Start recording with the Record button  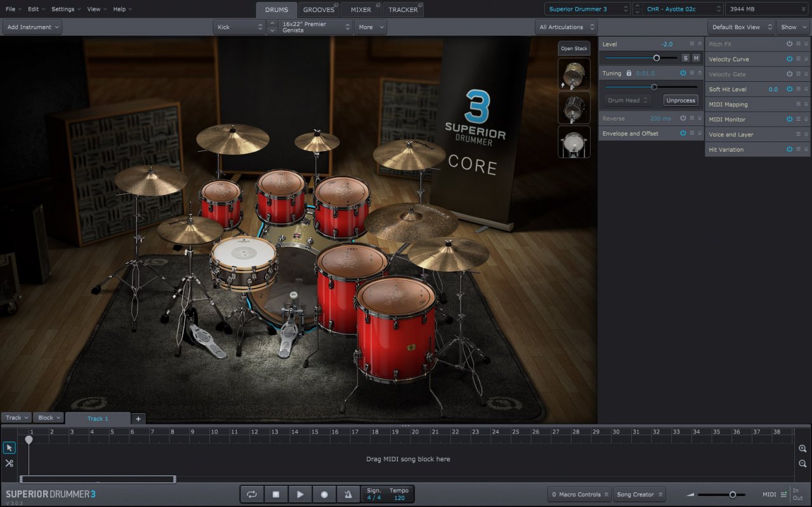pos(324,494)
